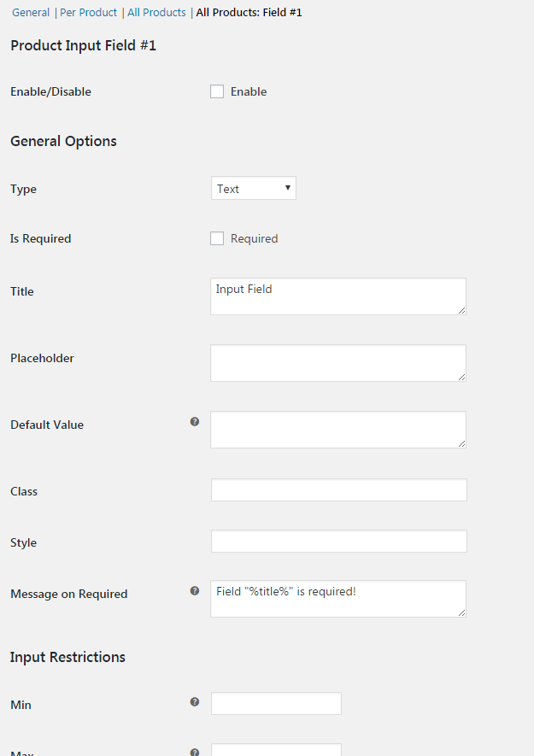Tick the Required checkbox

217,238
